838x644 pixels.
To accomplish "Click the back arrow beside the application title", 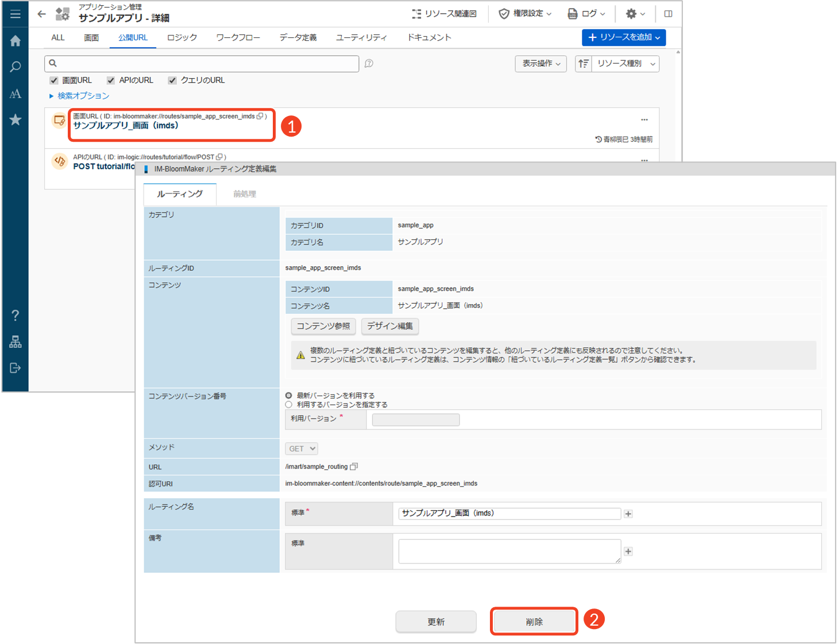I will pyautogui.click(x=41, y=14).
